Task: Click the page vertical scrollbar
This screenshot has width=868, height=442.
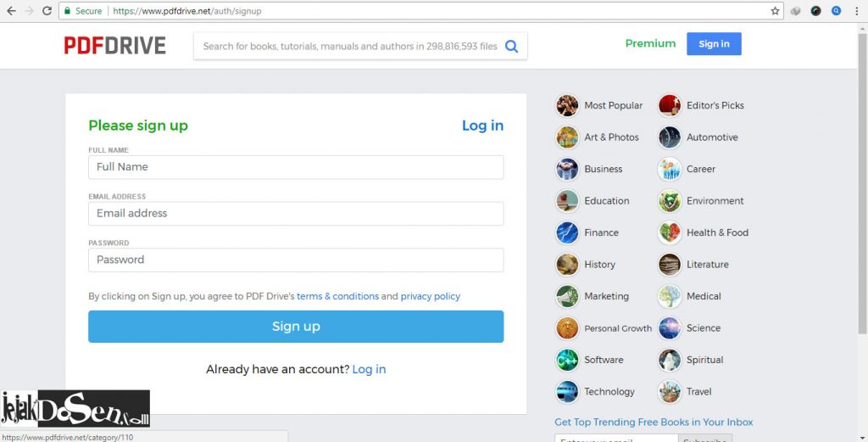Action: pyautogui.click(x=862, y=182)
